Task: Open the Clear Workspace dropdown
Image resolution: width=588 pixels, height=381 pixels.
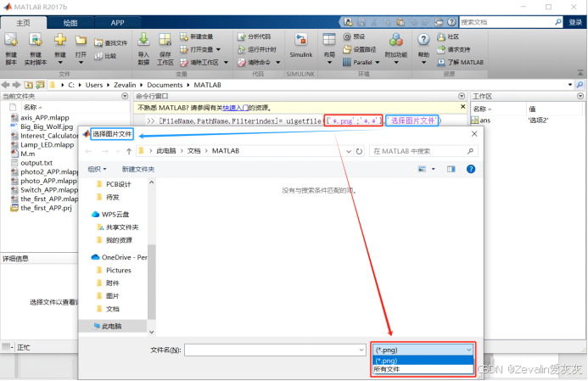Action: (226, 62)
